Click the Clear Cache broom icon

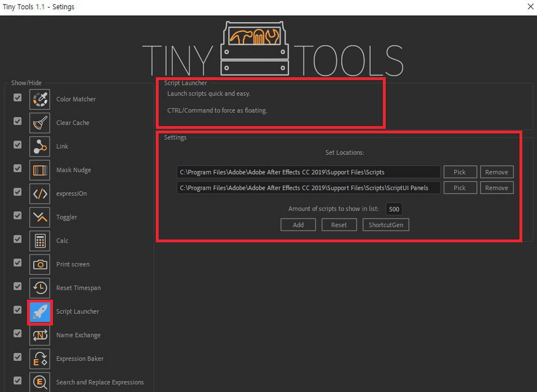[x=40, y=123]
